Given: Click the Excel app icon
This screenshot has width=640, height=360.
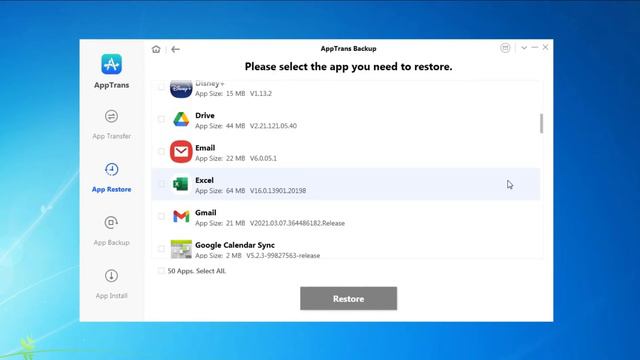Looking at the screenshot, I should tap(180, 184).
